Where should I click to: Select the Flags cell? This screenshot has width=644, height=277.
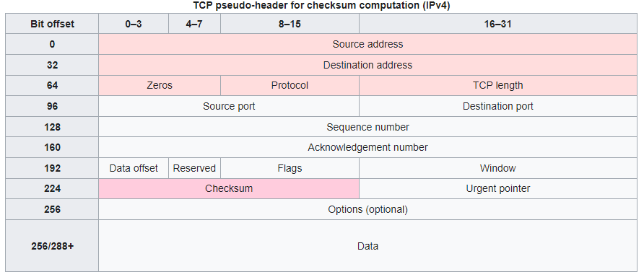pos(290,168)
